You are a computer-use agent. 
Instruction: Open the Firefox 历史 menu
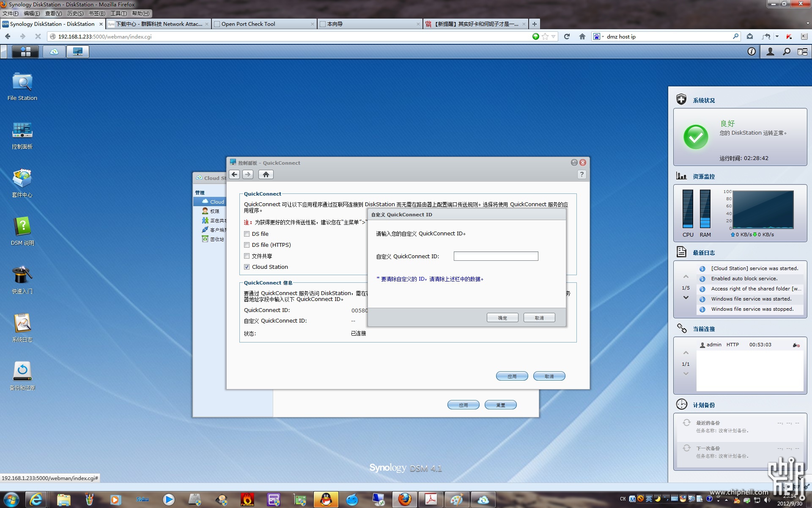[75, 14]
